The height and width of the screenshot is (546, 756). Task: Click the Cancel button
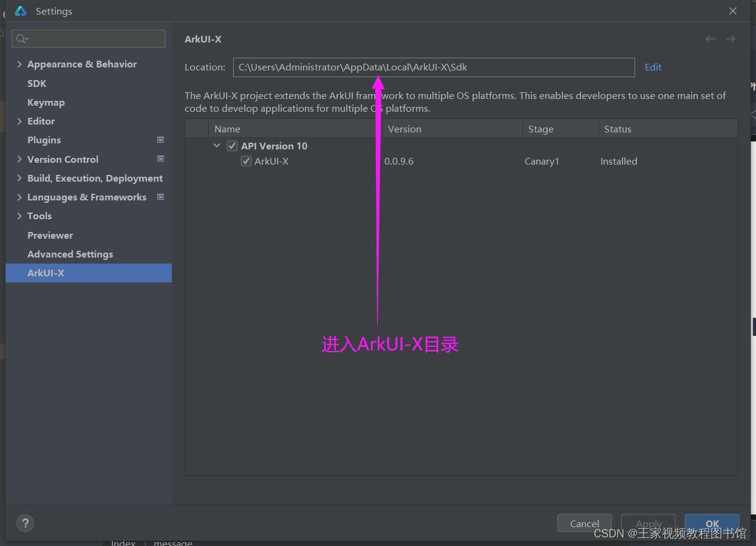click(x=585, y=524)
